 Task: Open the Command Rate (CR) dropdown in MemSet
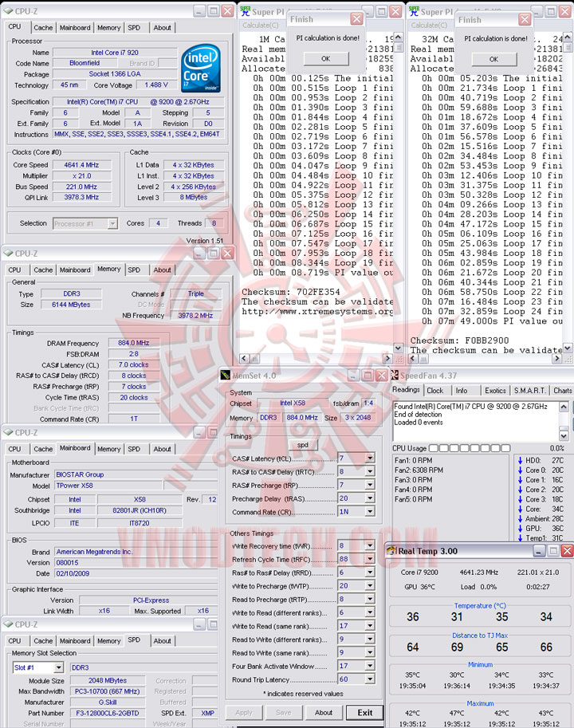coord(370,512)
